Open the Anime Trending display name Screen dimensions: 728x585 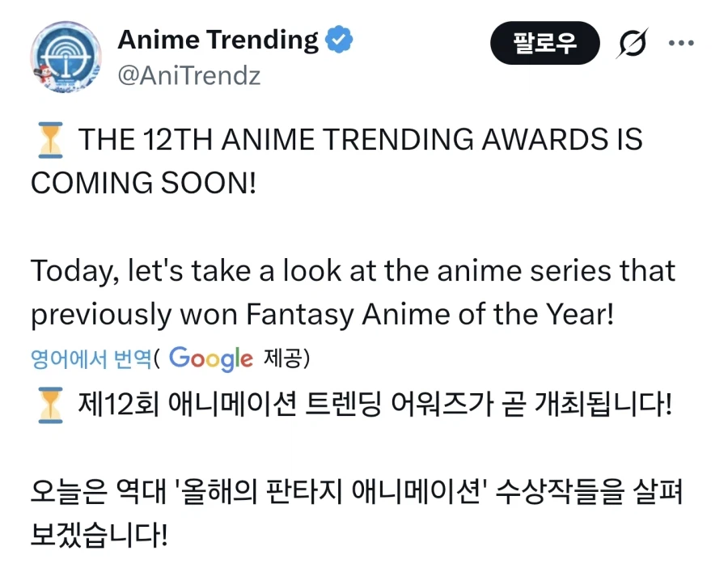tap(218, 40)
